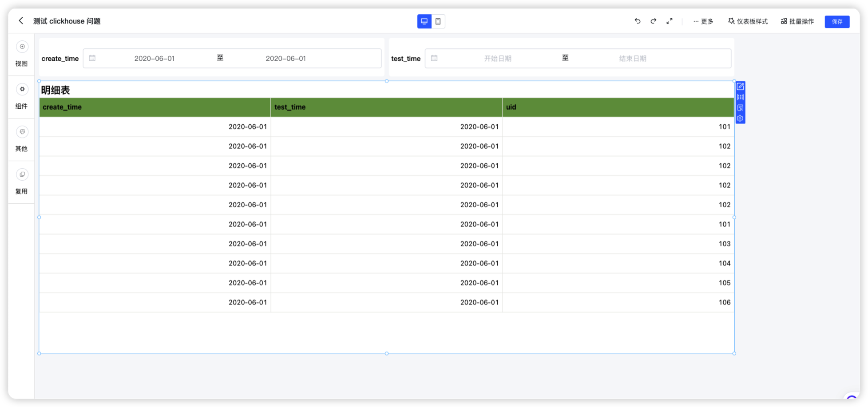Image resolution: width=868 pixels, height=407 pixels.
Task: Open the 视图 view panel
Action: tap(22, 53)
